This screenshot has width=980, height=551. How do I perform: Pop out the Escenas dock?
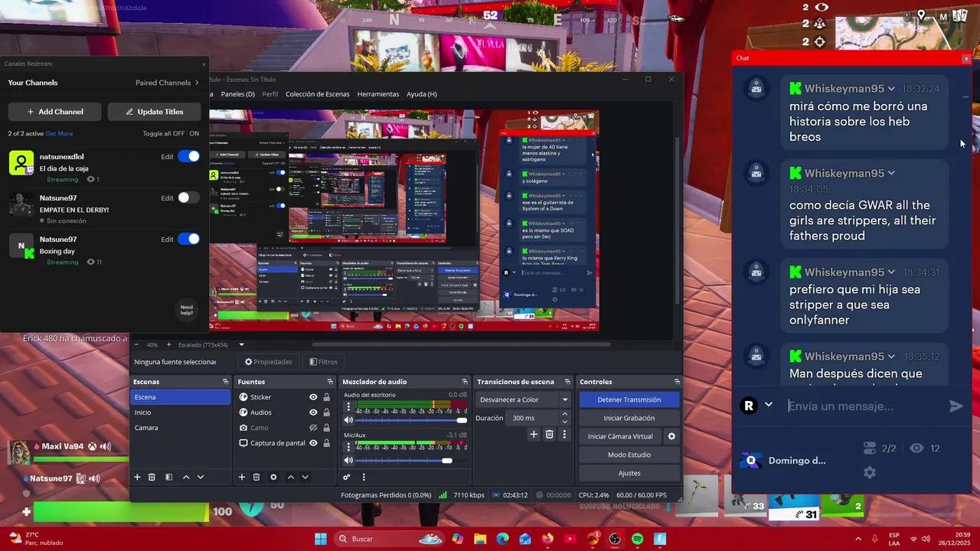(x=225, y=381)
